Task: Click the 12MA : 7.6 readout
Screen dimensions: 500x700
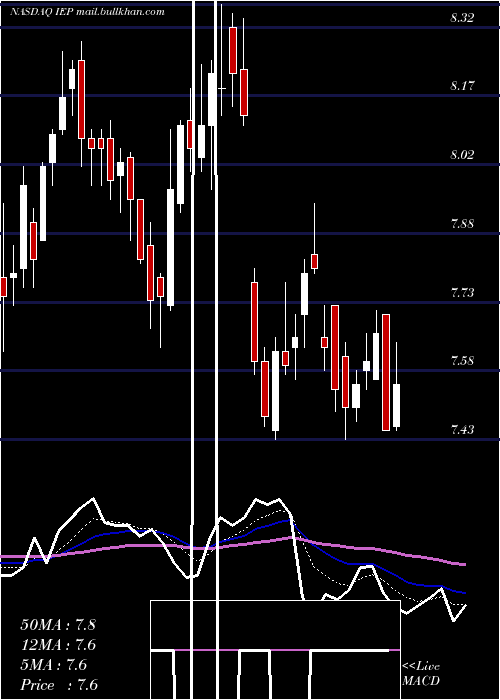Action: pos(58,645)
